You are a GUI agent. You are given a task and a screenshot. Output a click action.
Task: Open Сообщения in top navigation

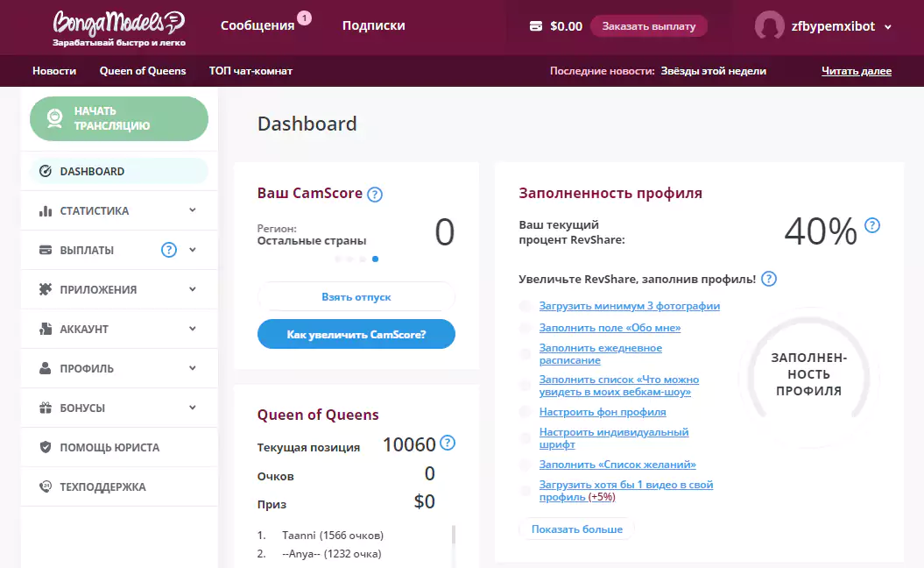(x=257, y=26)
